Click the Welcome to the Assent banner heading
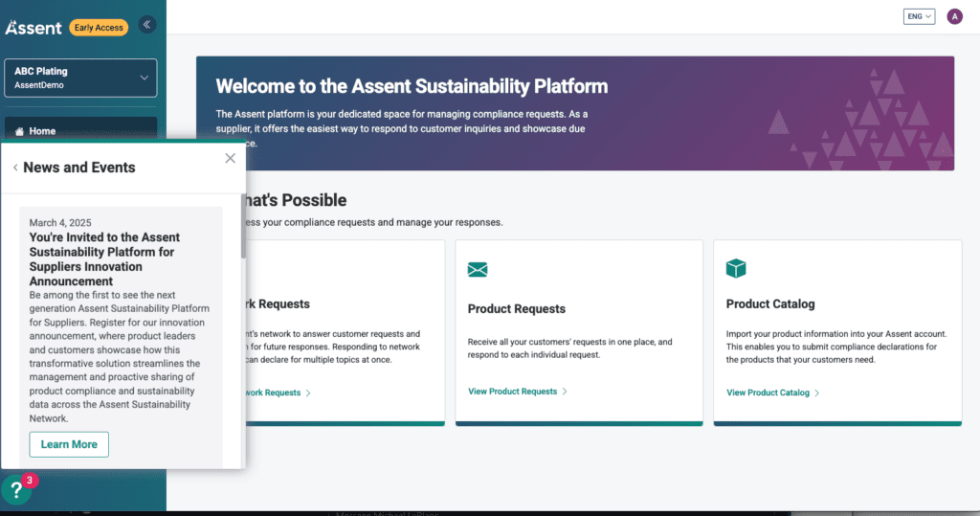 click(x=412, y=86)
